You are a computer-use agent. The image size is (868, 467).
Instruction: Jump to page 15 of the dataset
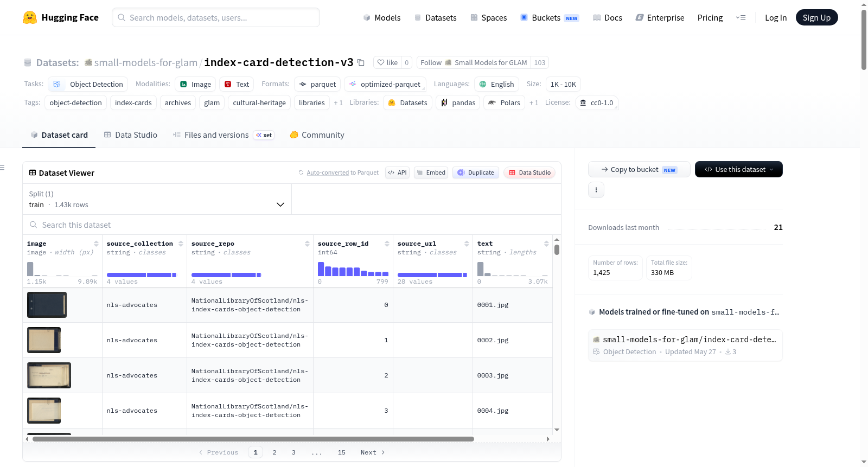(342, 452)
